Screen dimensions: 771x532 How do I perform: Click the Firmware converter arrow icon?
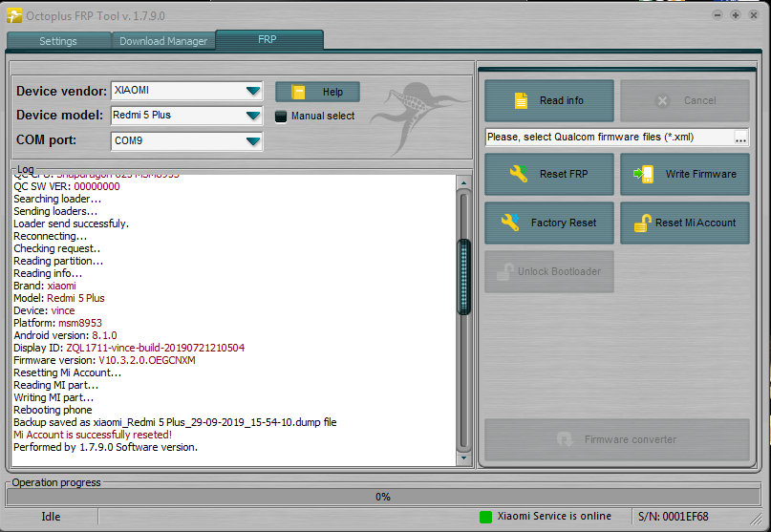coord(565,439)
